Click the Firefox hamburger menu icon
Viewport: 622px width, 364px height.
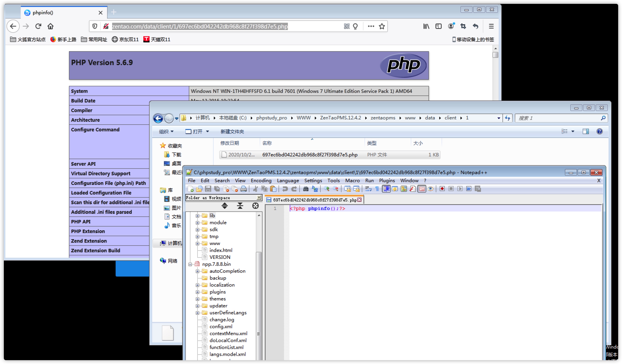click(x=491, y=26)
